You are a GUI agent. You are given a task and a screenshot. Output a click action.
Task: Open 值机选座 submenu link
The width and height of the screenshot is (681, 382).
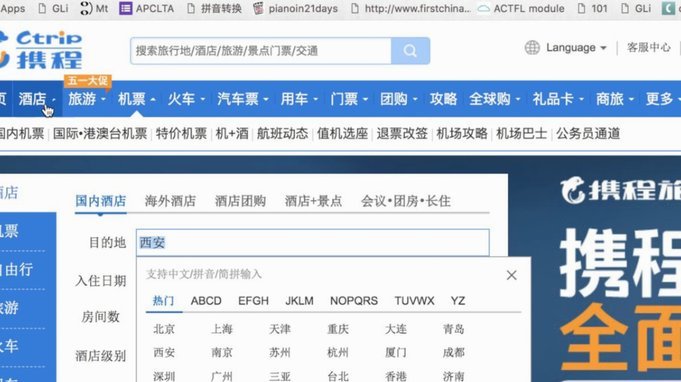[x=342, y=134]
